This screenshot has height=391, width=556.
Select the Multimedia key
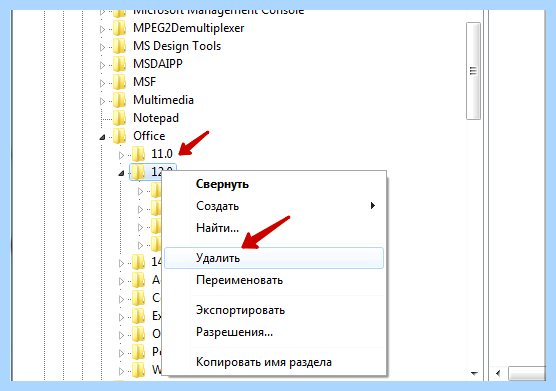click(163, 100)
